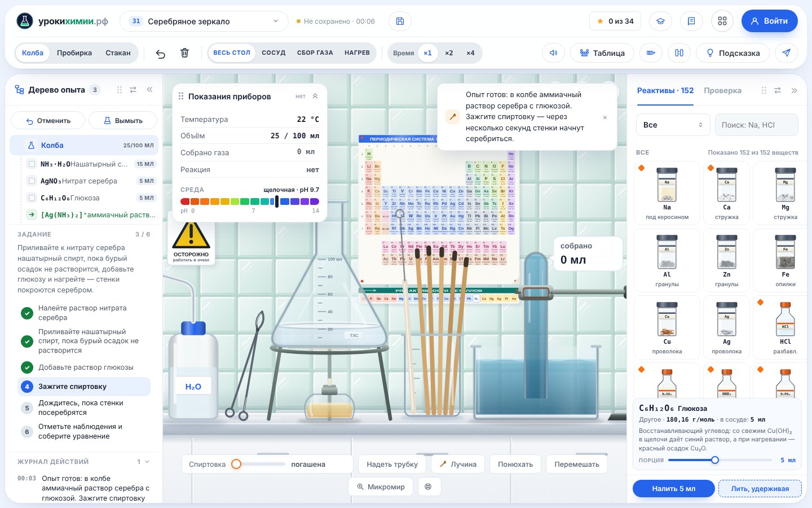Switch to the Проверка tab

[722, 90]
